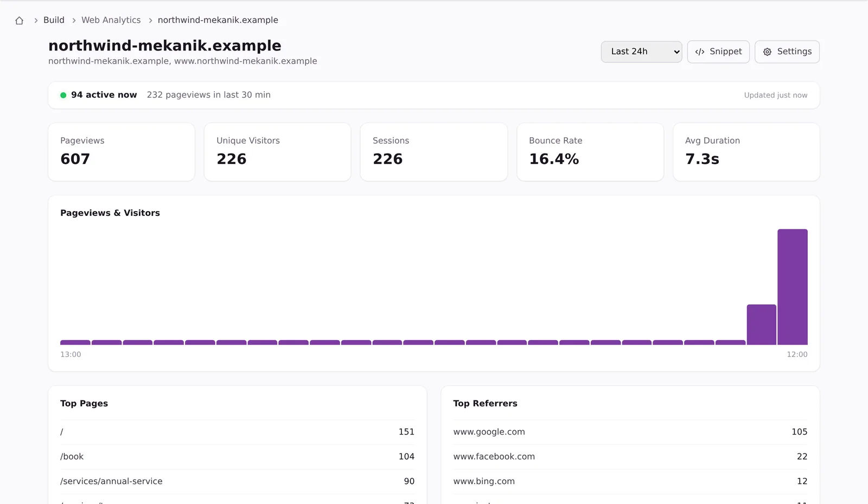The height and width of the screenshot is (504, 868).
Task: Open the Build breadcrumb link
Action: coord(54,20)
